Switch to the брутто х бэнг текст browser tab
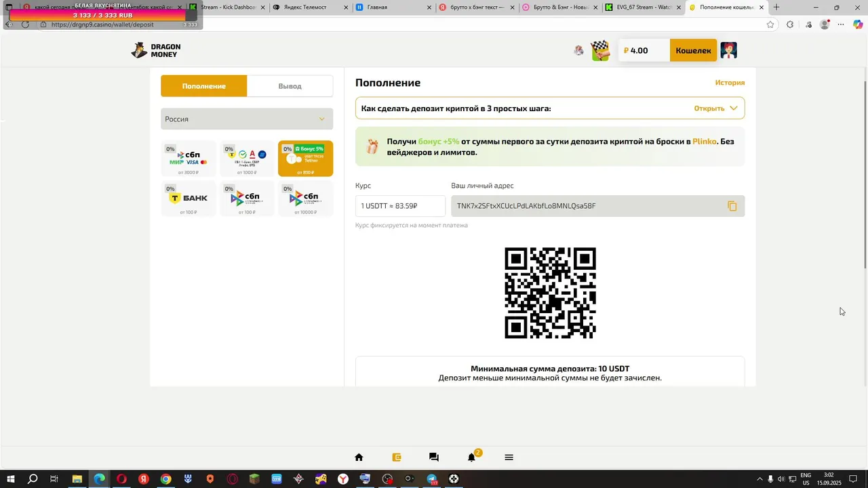 pos(477,7)
